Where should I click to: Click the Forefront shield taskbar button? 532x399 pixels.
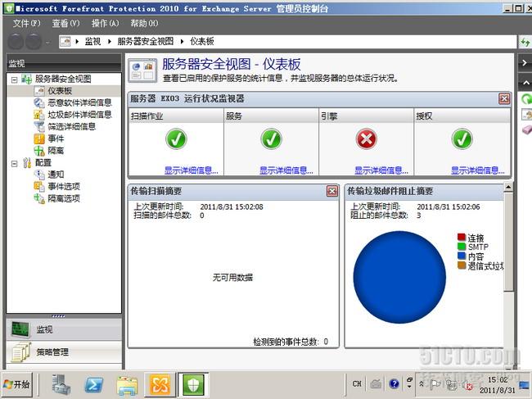[193, 385]
